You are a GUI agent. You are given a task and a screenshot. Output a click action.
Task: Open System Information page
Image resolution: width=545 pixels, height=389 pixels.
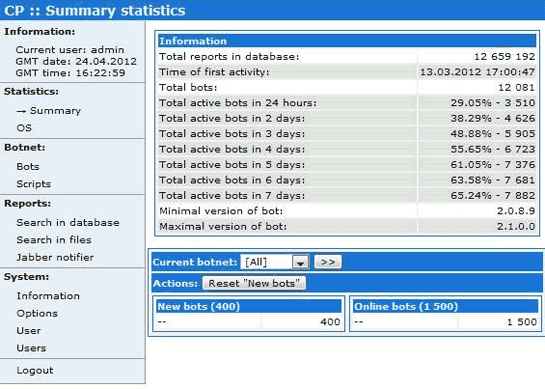pos(48,296)
